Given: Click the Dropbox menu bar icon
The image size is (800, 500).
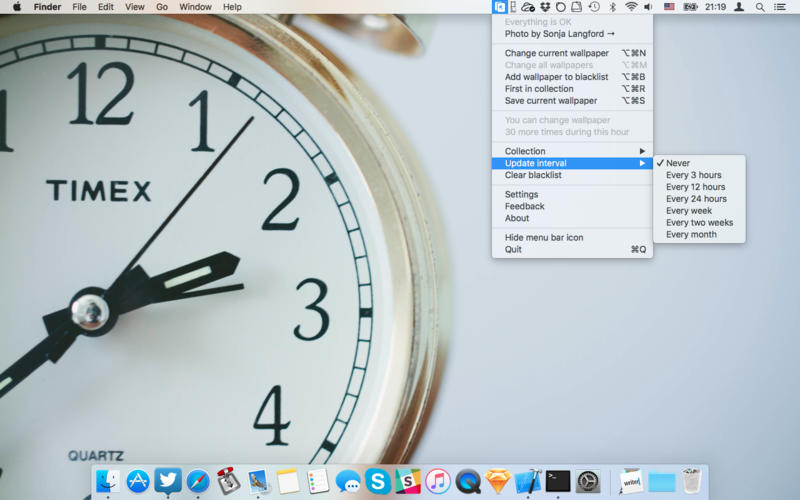Looking at the screenshot, I should tap(545, 7).
